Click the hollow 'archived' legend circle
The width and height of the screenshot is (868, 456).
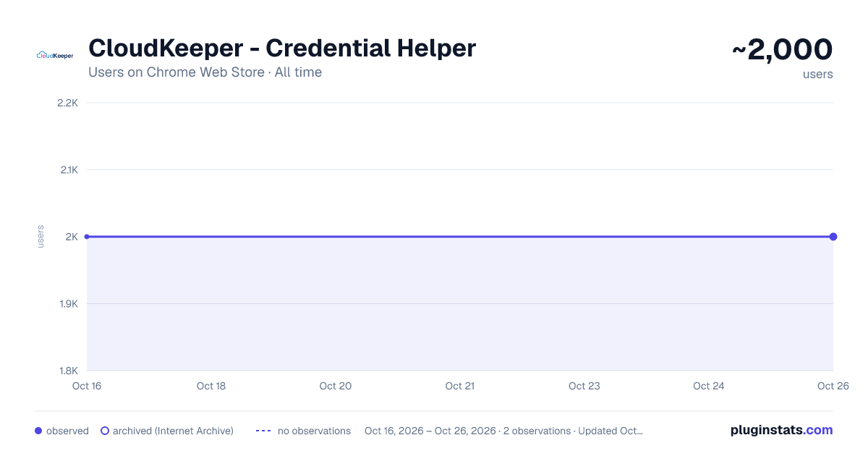tap(105, 431)
